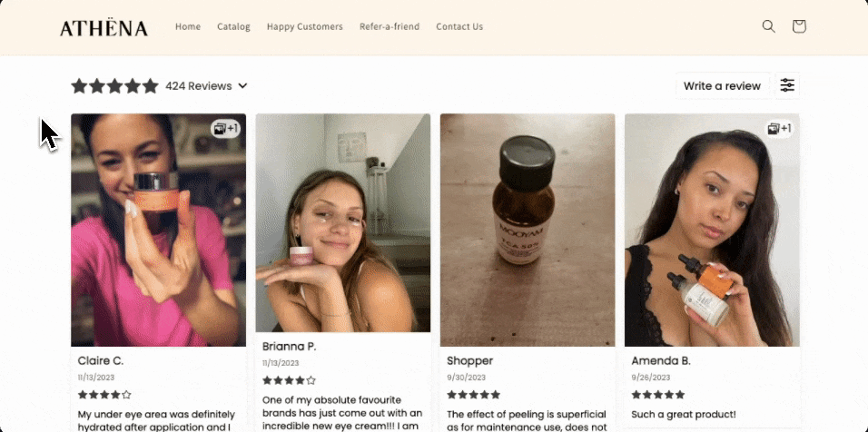View Shopper's brown bottle photo
Image resolution: width=868 pixels, height=432 pixels.
[x=528, y=230]
